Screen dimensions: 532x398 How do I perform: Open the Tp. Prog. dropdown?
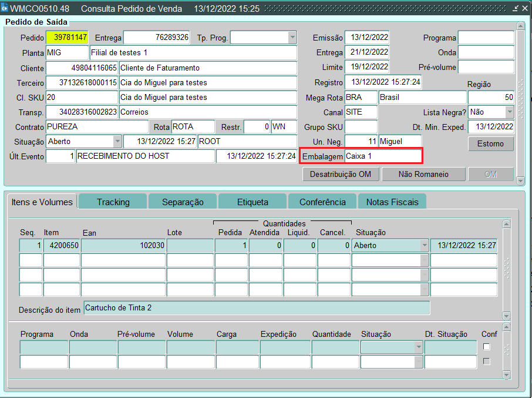(x=292, y=38)
